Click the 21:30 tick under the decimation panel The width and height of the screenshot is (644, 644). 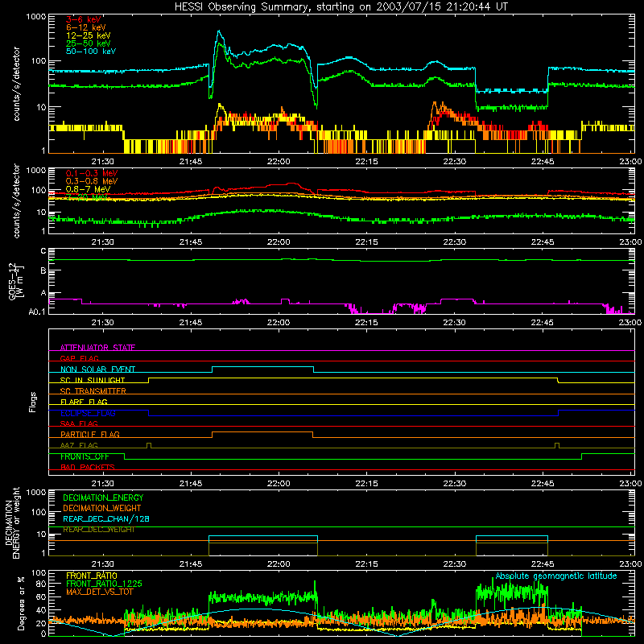coord(103,564)
